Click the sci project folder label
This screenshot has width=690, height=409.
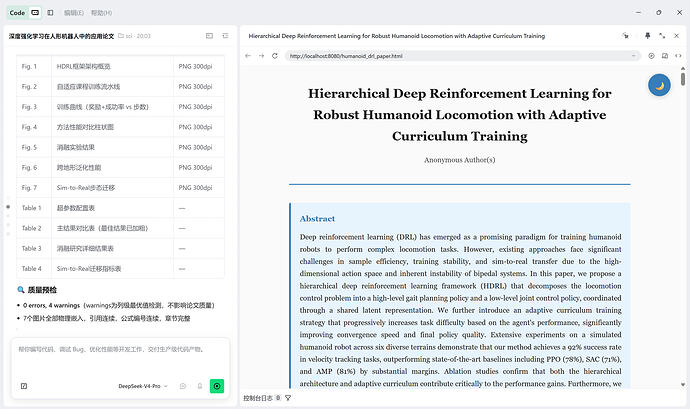[134, 36]
